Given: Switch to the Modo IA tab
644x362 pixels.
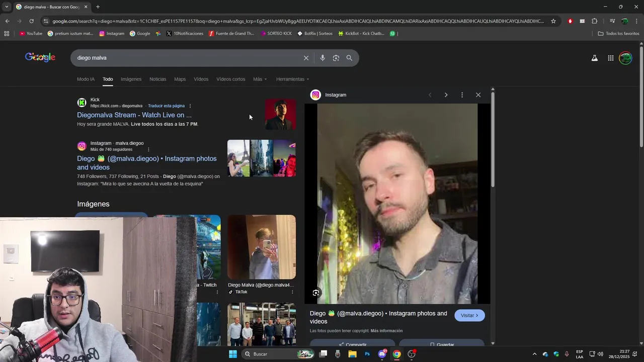Looking at the screenshot, I should pyautogui.click(x=86, y=79).
